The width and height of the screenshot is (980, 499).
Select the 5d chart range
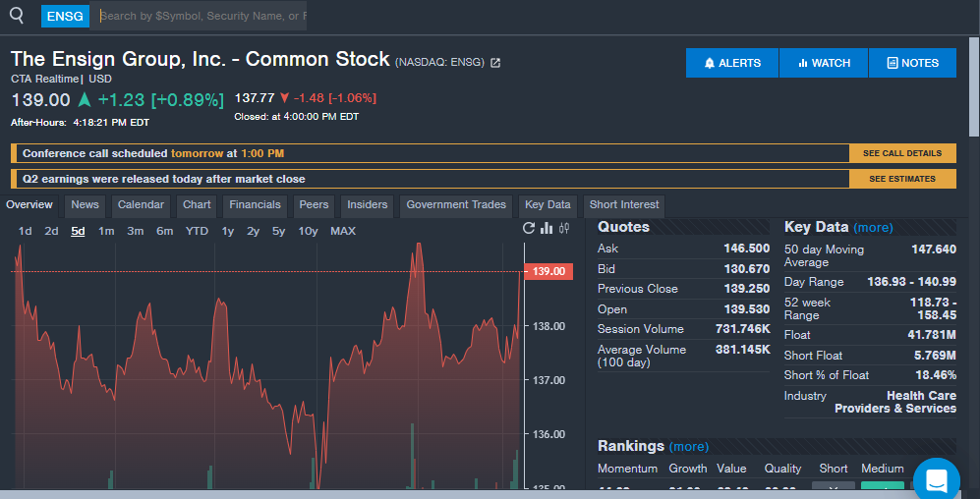pyautogui.click(x=78, y=231)
